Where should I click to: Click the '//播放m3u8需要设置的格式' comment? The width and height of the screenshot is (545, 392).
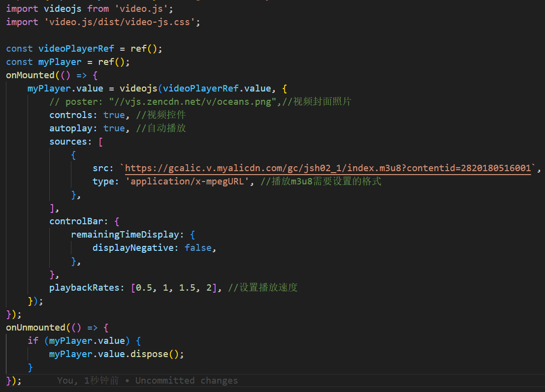coord(321,181)
